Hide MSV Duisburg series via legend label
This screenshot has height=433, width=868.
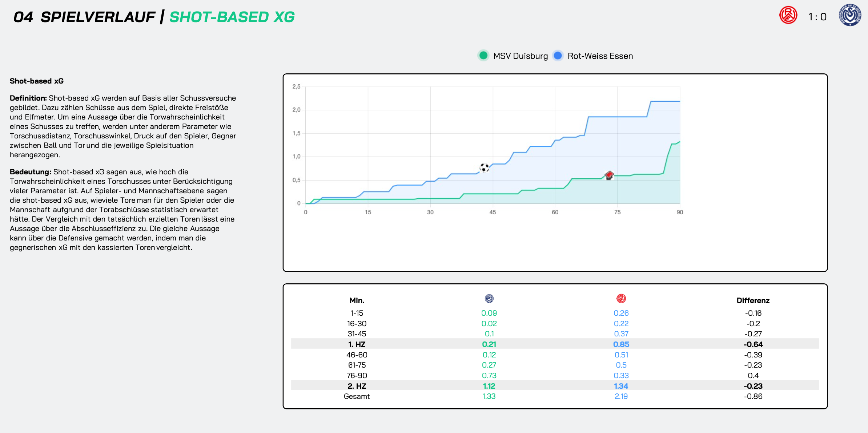point(520,56)
